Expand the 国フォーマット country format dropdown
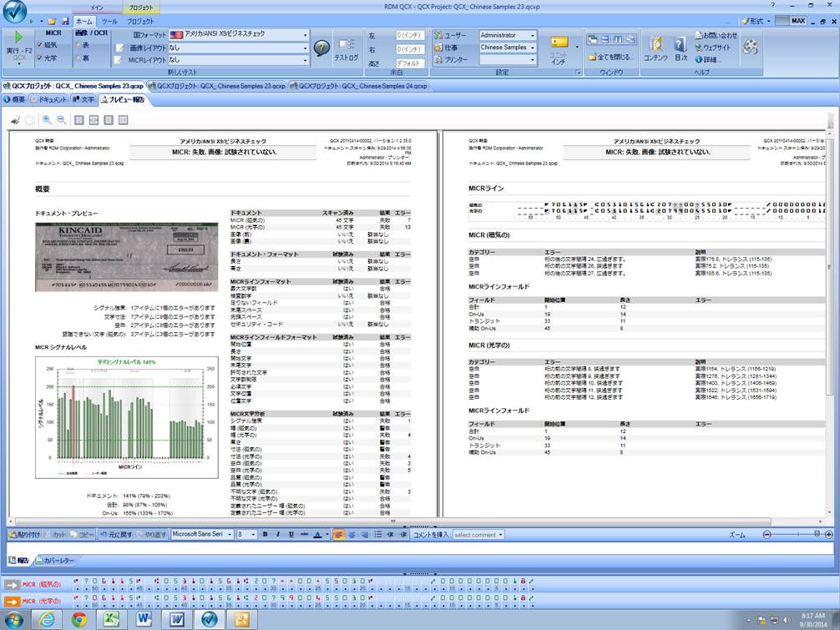Image resolution: width=840 pixels, height=630 pixels. coord(305,36)
